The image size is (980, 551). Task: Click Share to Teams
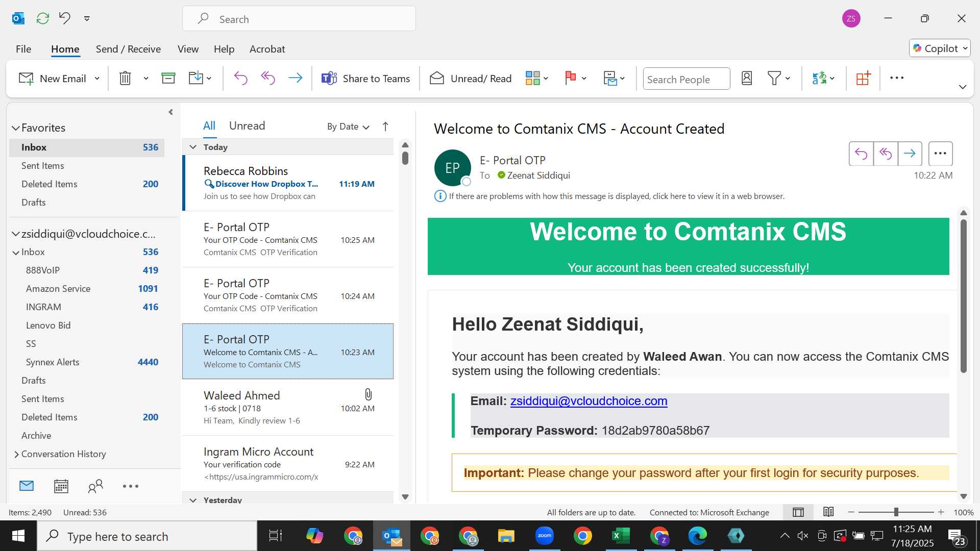(x=365, y=78)
